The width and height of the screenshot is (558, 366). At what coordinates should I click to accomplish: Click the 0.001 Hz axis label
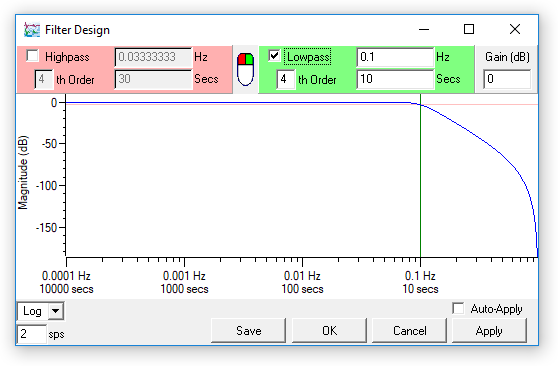[184, 276]
